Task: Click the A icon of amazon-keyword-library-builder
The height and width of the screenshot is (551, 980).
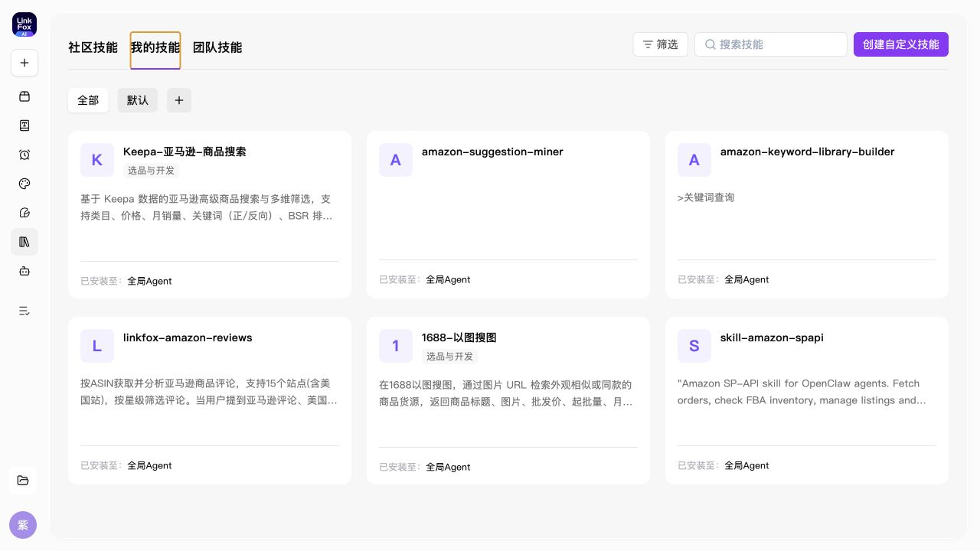Action: tap(694, 160)
